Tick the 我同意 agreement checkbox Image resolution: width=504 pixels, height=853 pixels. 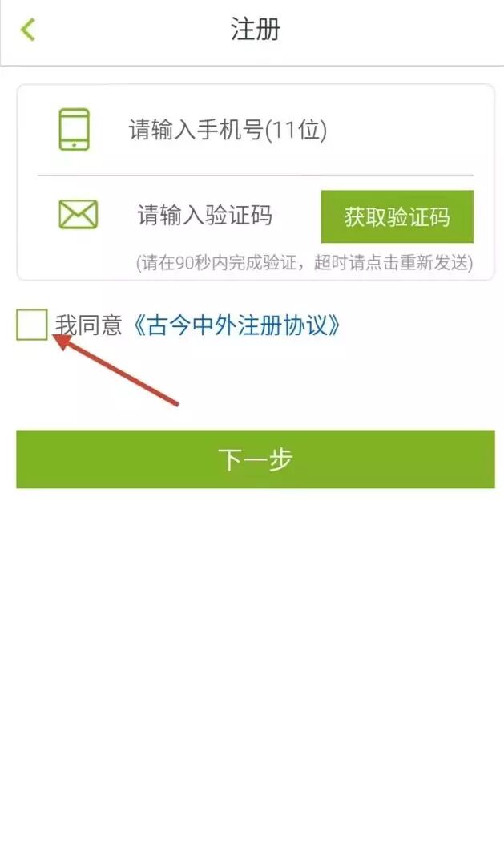pyautogui.click(x=32, y=325)
